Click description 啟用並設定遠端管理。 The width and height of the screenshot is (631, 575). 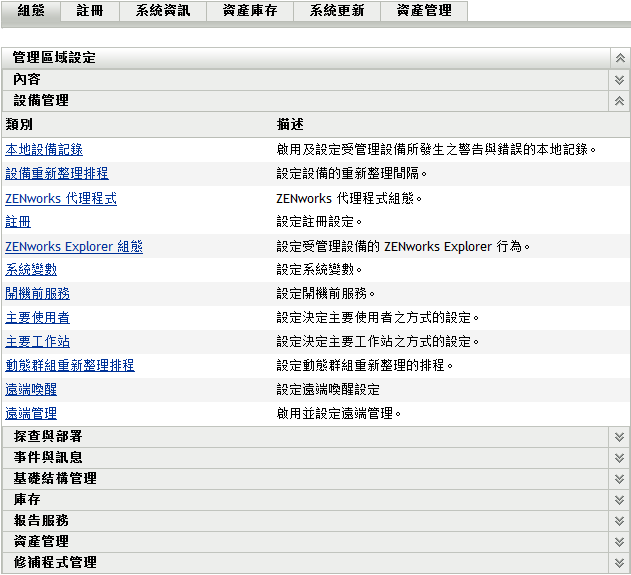[x=338, y=413]
